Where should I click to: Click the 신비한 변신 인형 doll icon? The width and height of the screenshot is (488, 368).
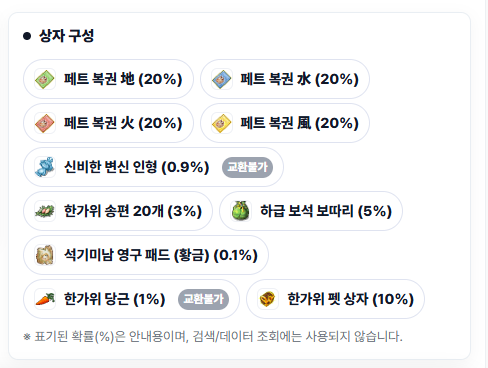point(45,167)
